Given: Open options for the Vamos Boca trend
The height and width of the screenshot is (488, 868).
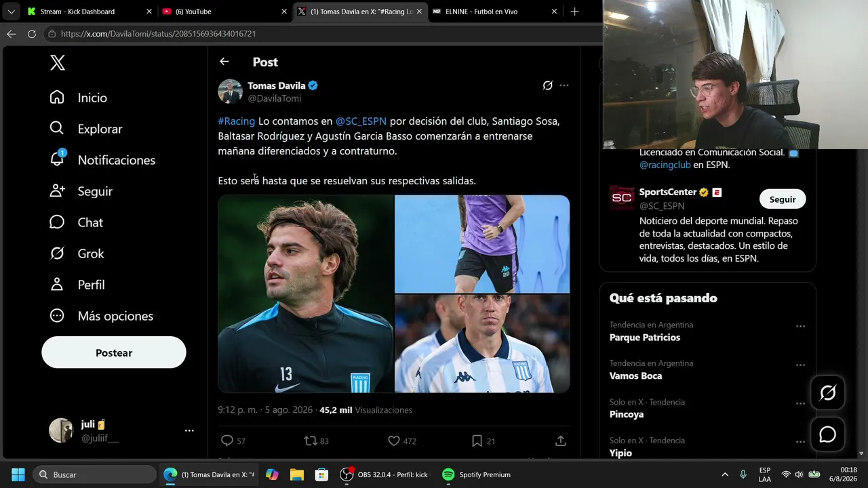Looking at the screenshot, I should pyautogui.click(x=800, y=365).
